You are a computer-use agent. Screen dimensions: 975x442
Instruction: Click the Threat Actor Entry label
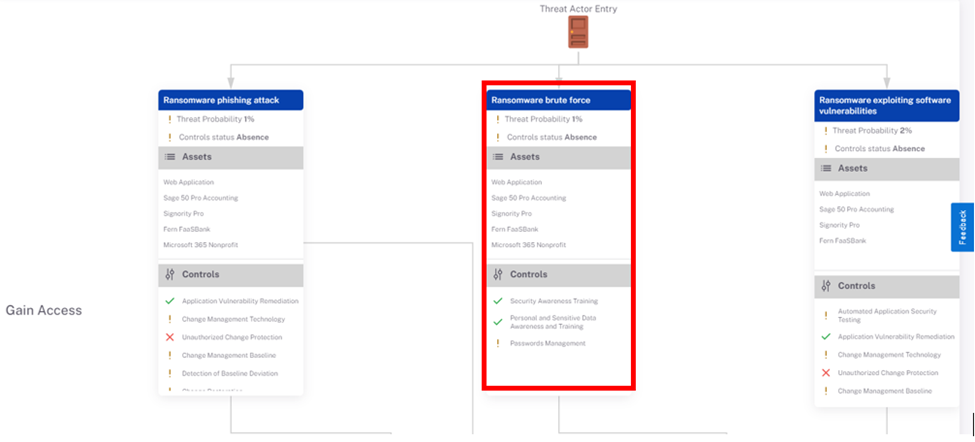coord(578,9)
